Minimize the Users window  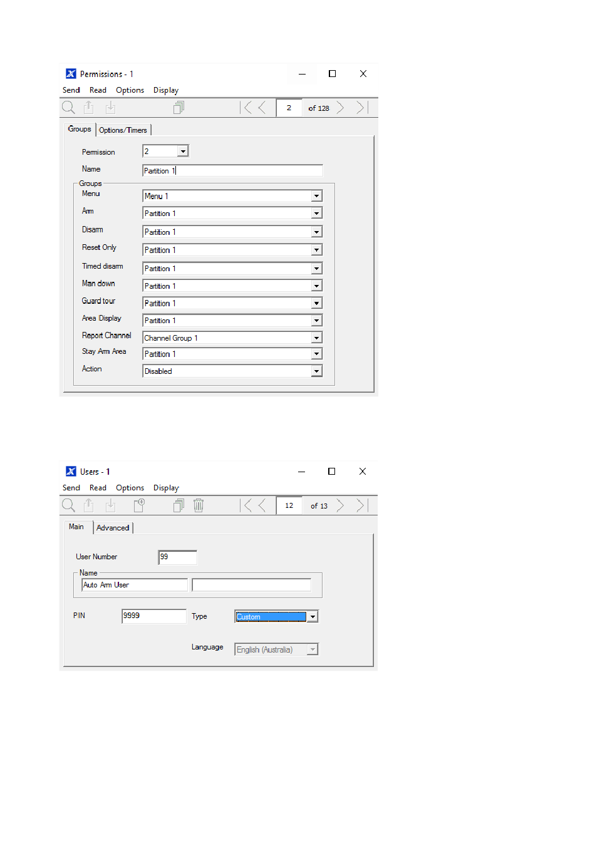(302, 472)
